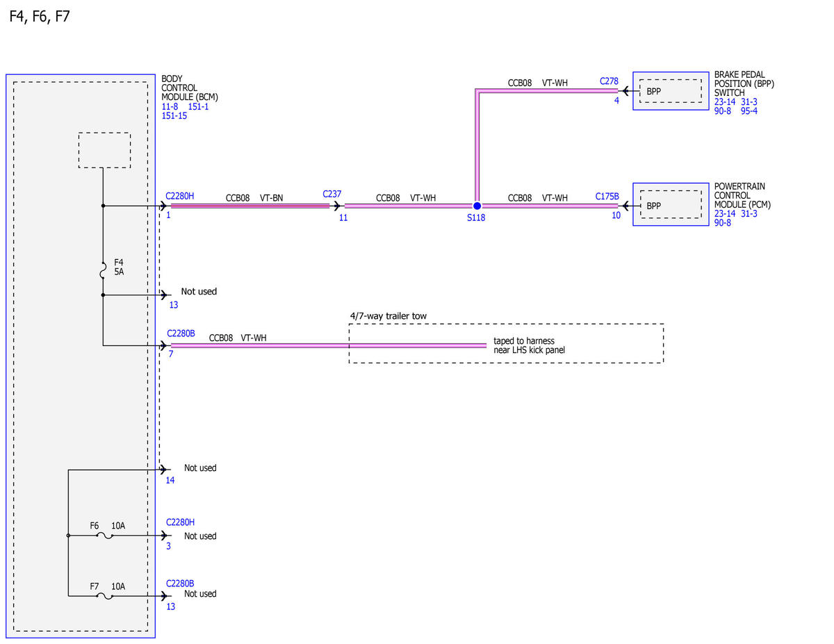Screen dimensions: 834x644
Task: Open page link 11-8 under Body Control Module
Action: tap(170, 106)
